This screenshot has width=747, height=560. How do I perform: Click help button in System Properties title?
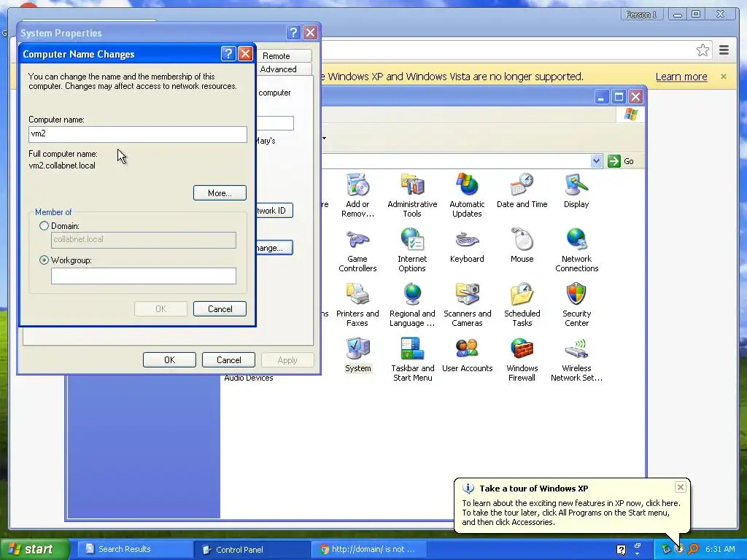click(293, 32)
